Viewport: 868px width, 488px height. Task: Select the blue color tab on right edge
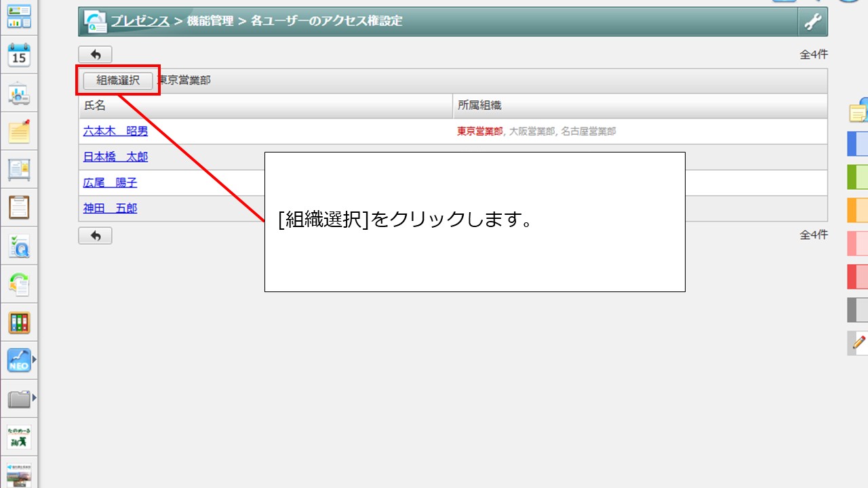[x=858, y=144]
